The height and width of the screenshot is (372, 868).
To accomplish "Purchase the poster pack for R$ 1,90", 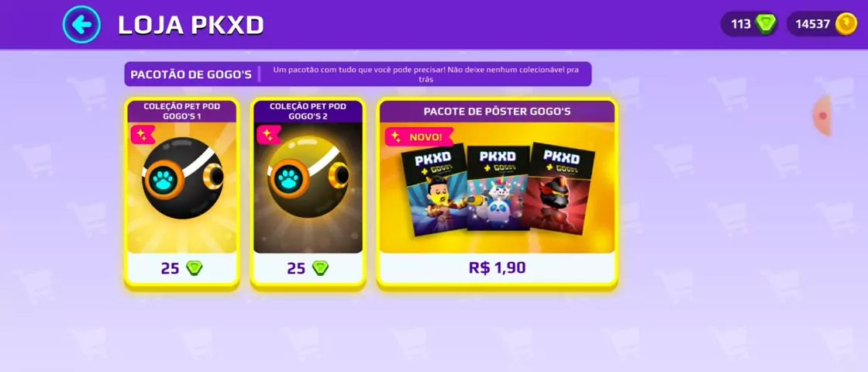I will click(x=497, y=268).
